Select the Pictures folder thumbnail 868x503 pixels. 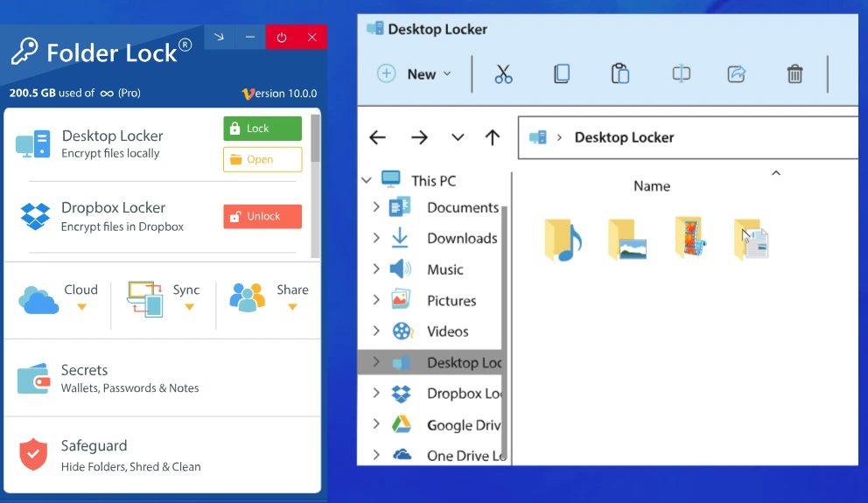coord(626,239)
